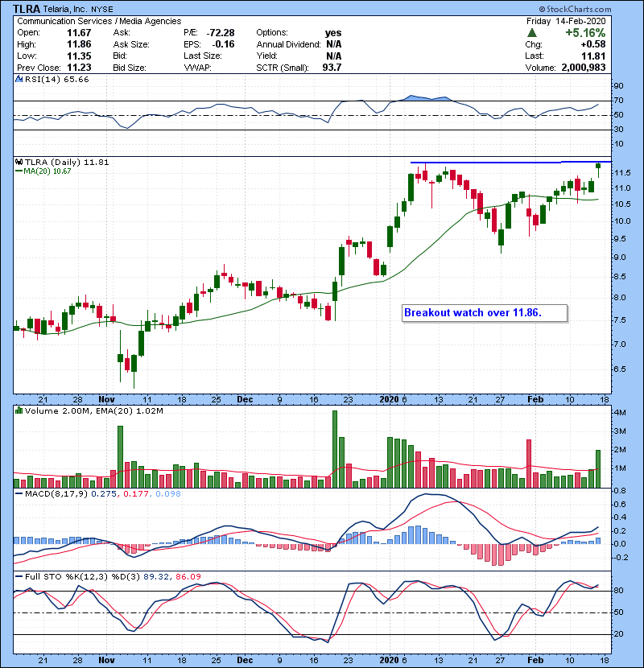Click the 6.5 price axis label
This screenshot has height=668, width=644.
coord(620,369)
